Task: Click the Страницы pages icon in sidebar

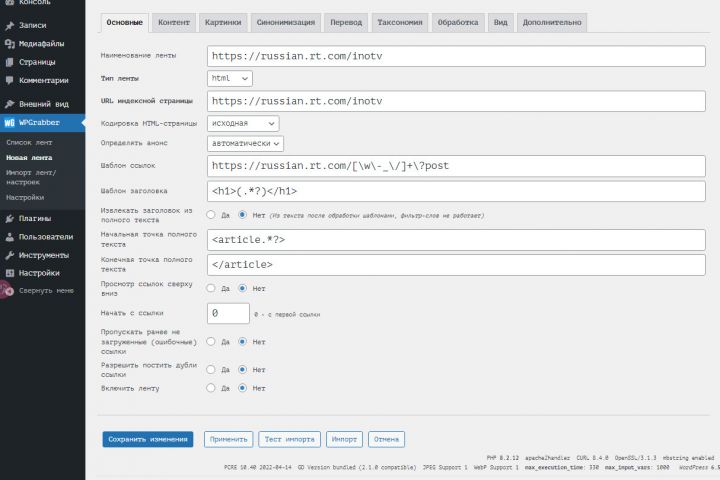Action: [10, 62]
